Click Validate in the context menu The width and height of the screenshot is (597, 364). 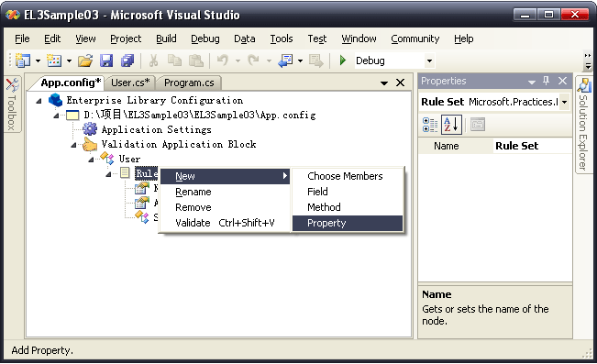pos(225,223)
